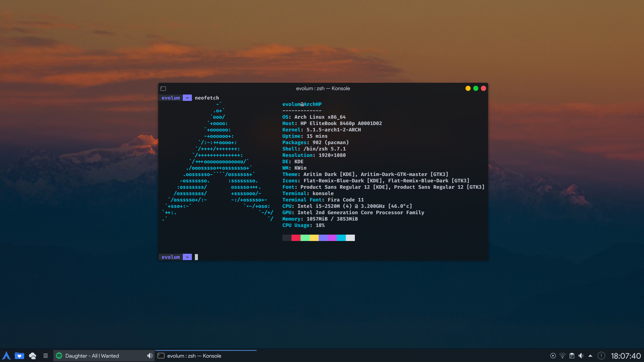Viewport: 644px width, 362px height.
Task: Expand hidden system tray icons arrow
Action: click(590, 356)
